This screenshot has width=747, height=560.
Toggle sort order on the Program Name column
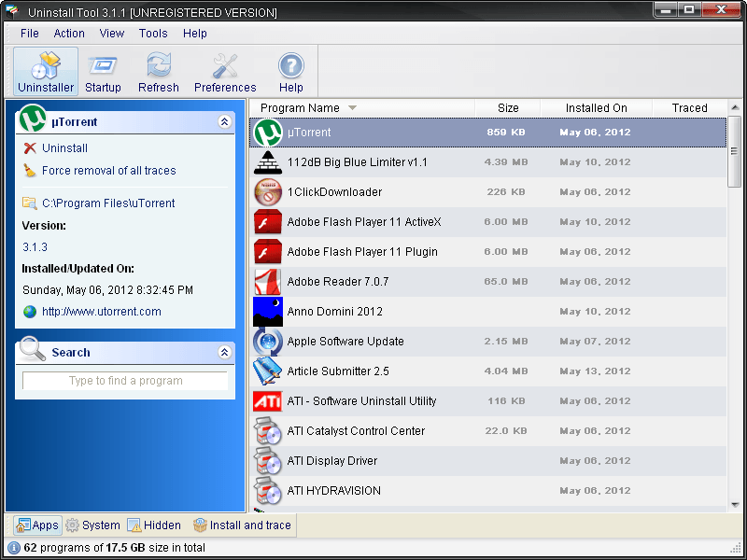[x=308, y=107]
